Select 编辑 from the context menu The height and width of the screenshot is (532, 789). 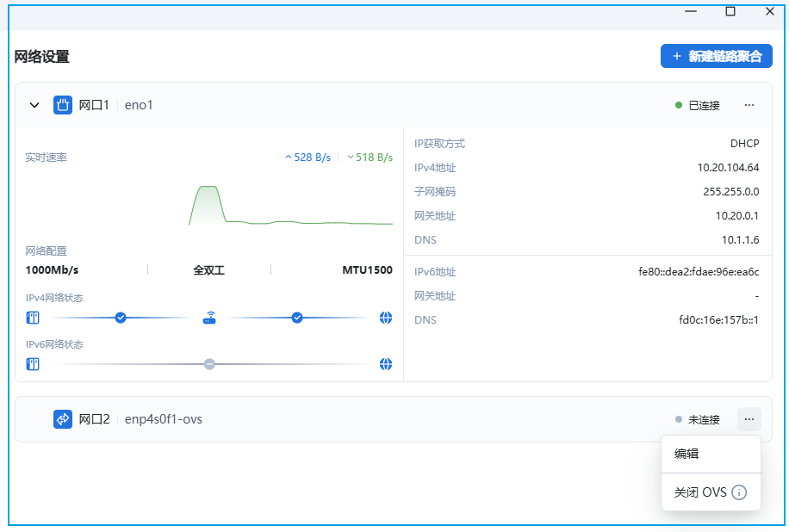[711, 454]
